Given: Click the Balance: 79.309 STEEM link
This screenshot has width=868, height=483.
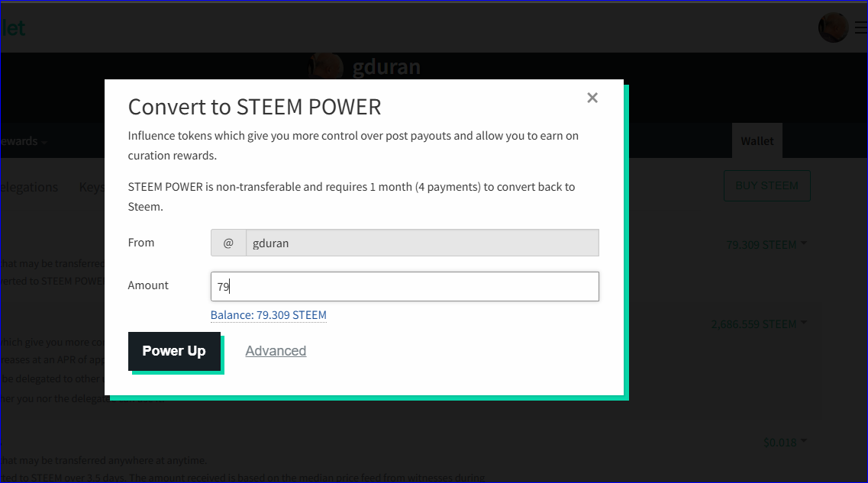Looking at the screenshot, I should 269,315.
